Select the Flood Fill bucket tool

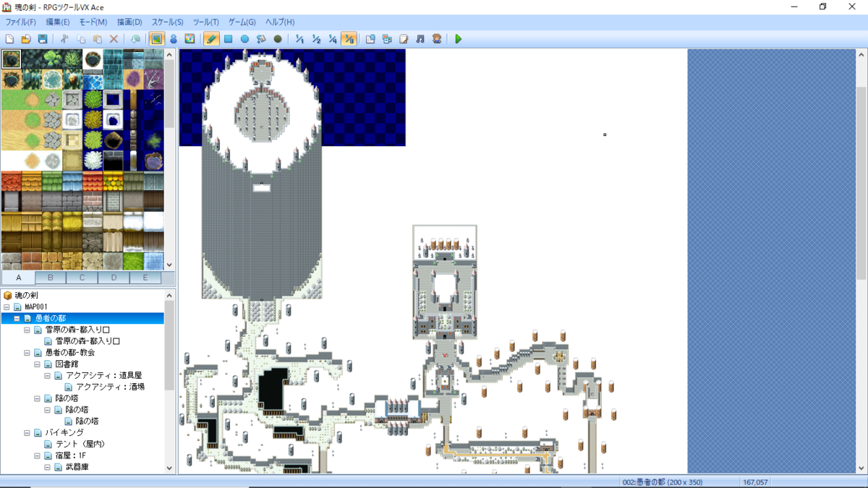(261, 39)
